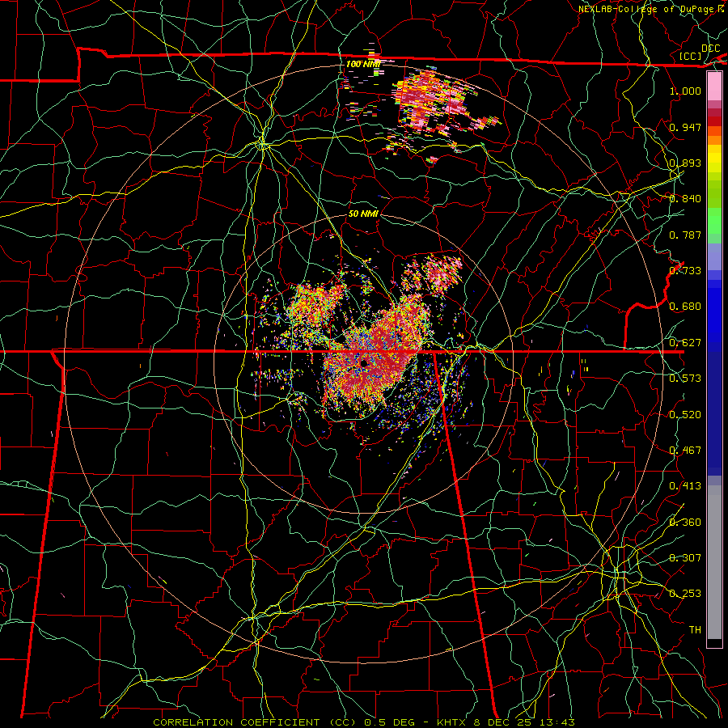Select the 0.520 scale value

[685, 415]
